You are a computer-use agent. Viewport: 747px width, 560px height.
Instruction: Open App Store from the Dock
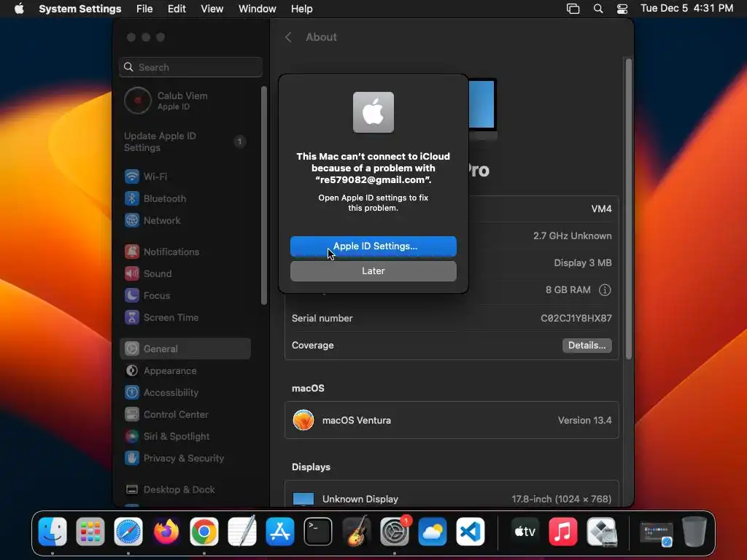tap(280, 532)
